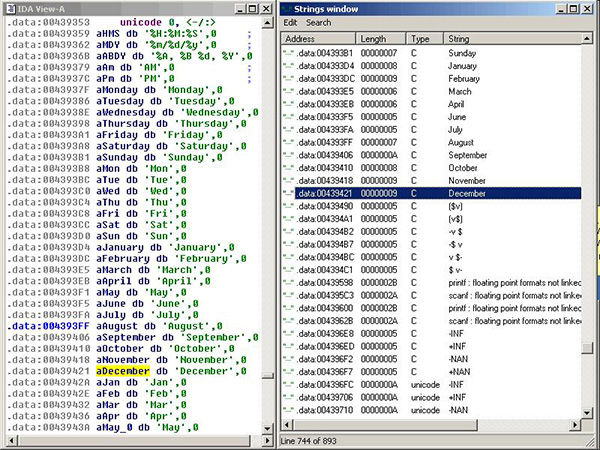Select the highlighted 'December' string row
The width and height of the screenshot is (600, 450).
[432, 193]
